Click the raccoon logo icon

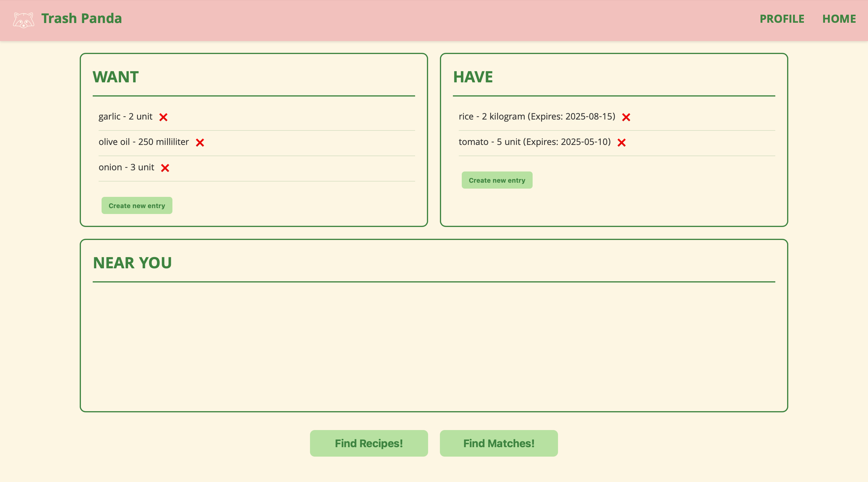coord(23,20)
